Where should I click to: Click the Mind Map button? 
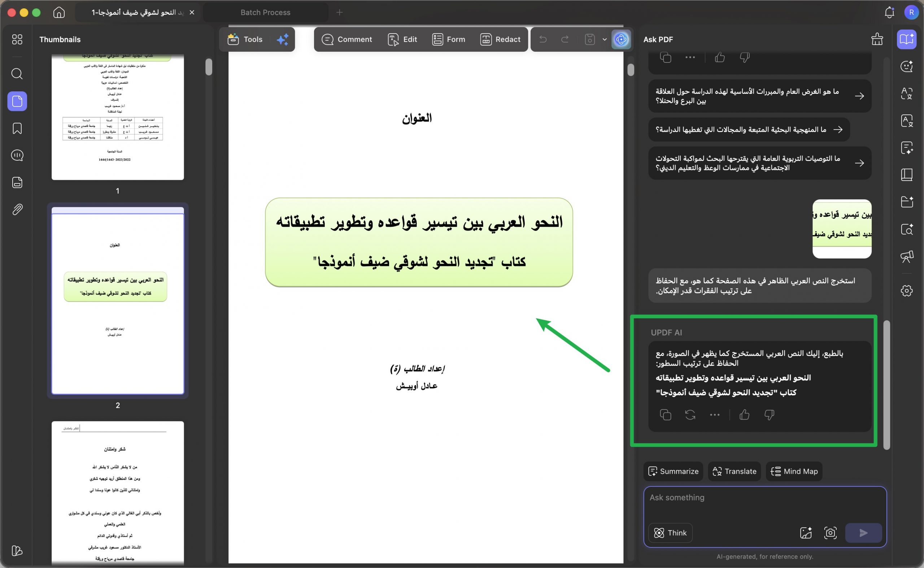794,471
